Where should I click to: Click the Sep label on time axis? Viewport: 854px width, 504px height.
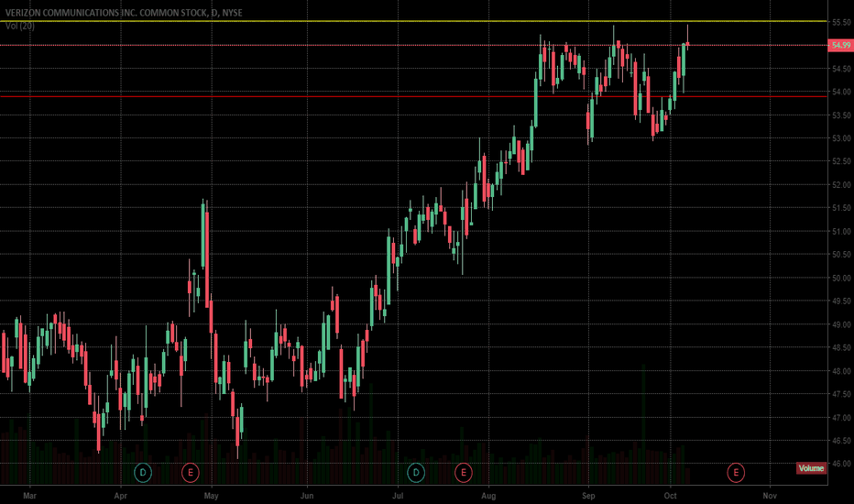[x=588, y=495]
